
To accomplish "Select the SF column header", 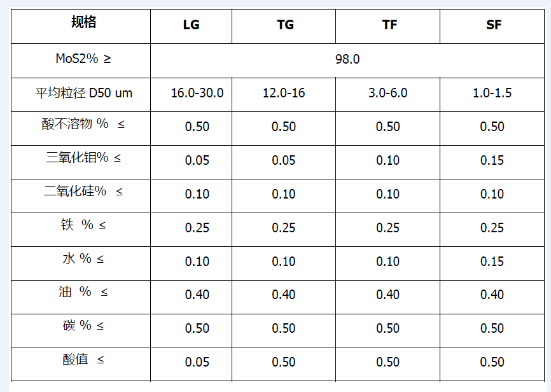I will click(493, 25).
